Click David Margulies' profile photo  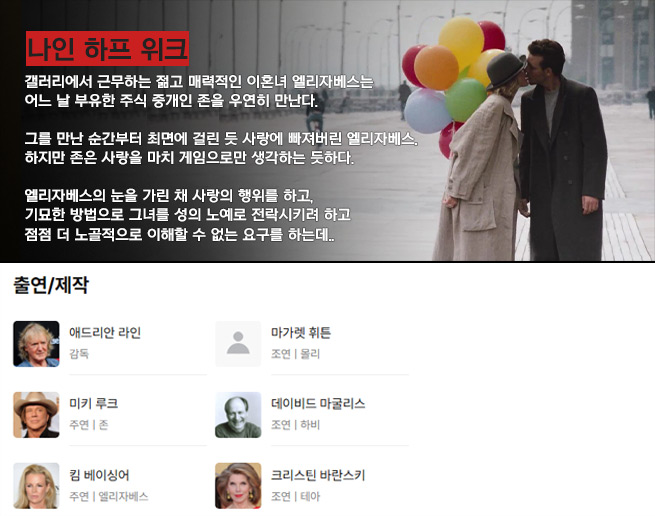click(x=238, y=415)
